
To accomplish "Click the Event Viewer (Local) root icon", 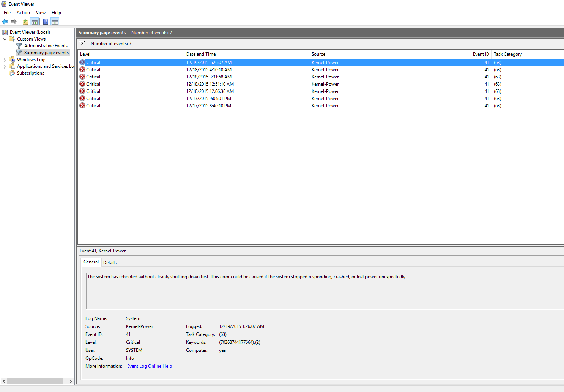I will [x=5, y=32].
